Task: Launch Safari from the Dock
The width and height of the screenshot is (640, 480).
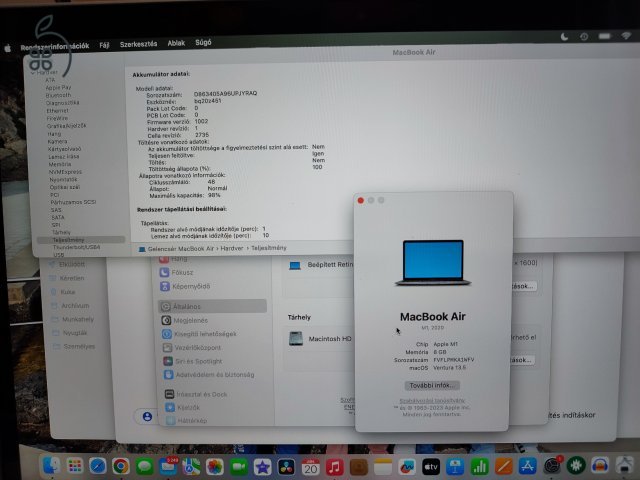Action: (x=98, y=466)
